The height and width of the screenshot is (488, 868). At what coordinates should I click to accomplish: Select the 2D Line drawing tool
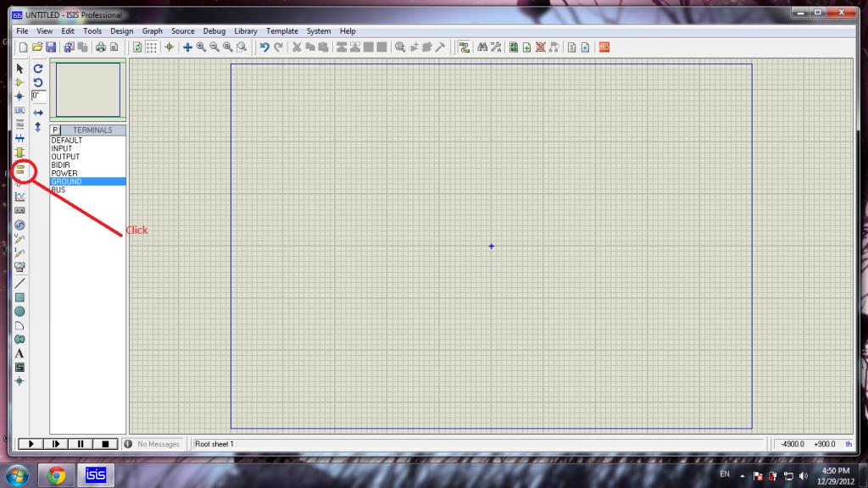pyautogui.click(x=19, y=283)
